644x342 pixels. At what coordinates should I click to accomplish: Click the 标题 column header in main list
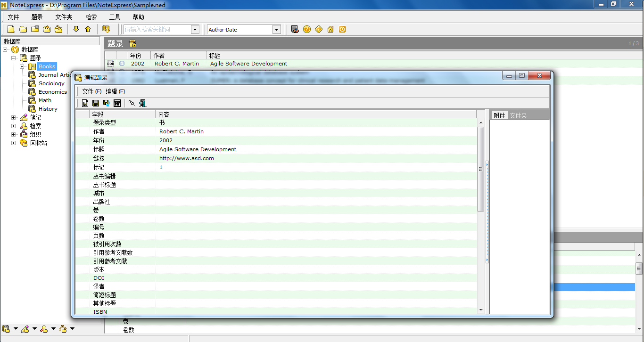tap(424, 56)
